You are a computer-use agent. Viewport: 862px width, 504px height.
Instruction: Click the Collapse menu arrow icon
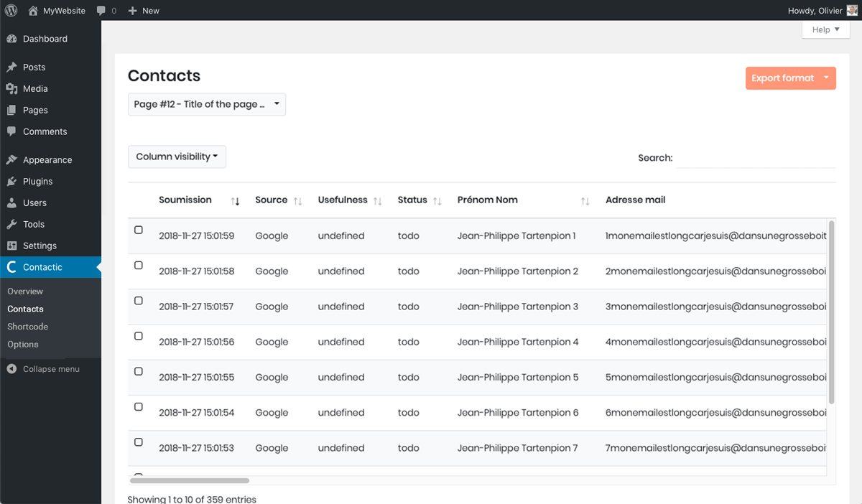tap(11, 369)
